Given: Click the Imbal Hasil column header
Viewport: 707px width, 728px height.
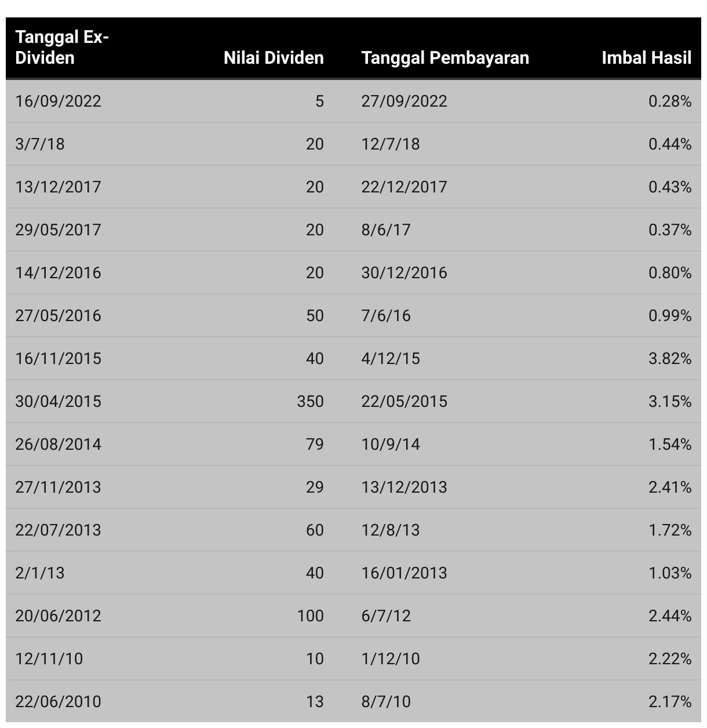Looking at the screenshot, I should click(x=646, y=58).
